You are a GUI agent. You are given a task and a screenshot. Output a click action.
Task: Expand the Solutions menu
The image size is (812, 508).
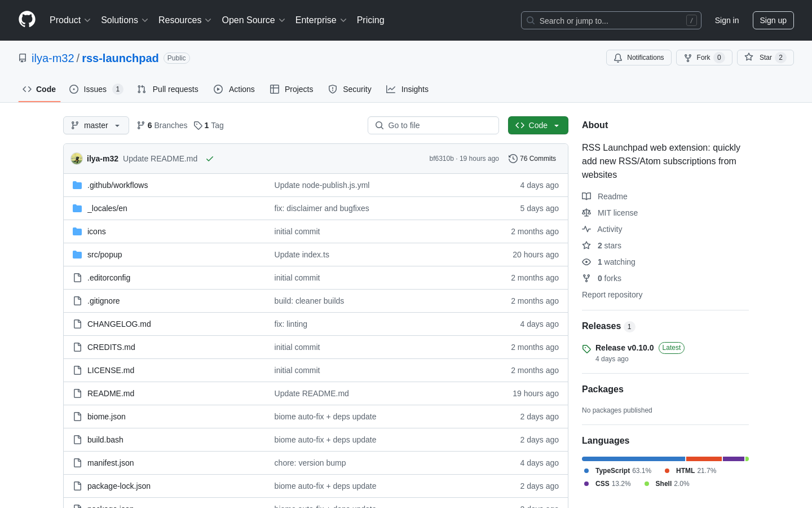pos(125,20)
